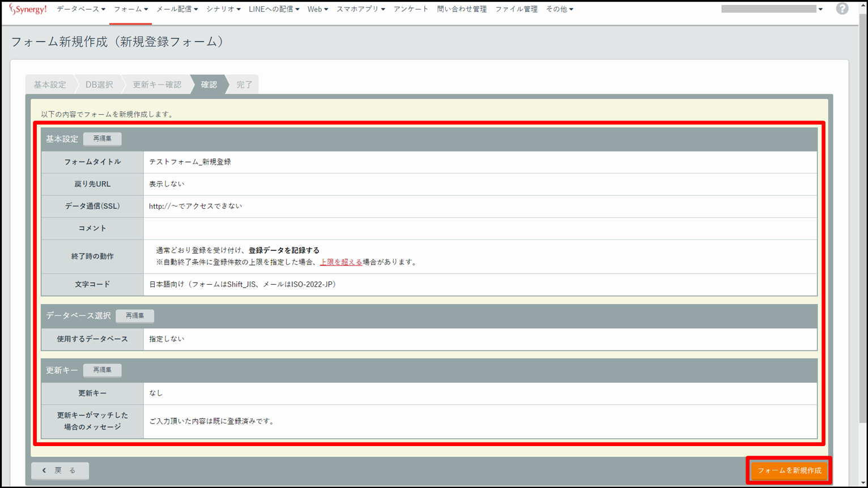
Task: Expand the スマホアプリ menu
Action: pyautogui.click(x=360, y=9)
